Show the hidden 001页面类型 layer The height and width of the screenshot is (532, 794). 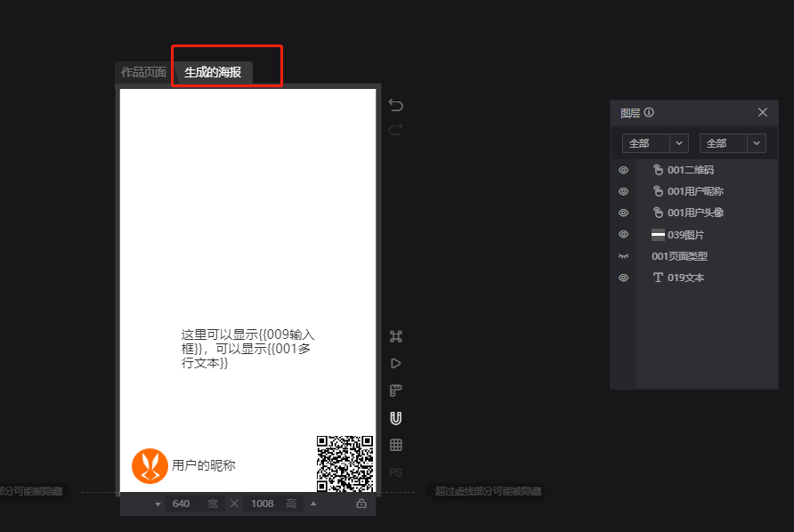[x=623, y=256]
